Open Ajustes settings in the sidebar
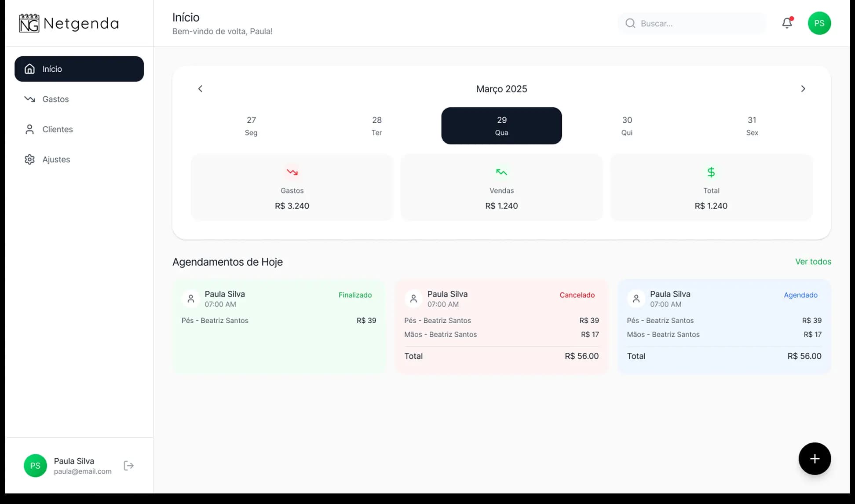Viewport: 855px width, 504px height. (56, 159)
